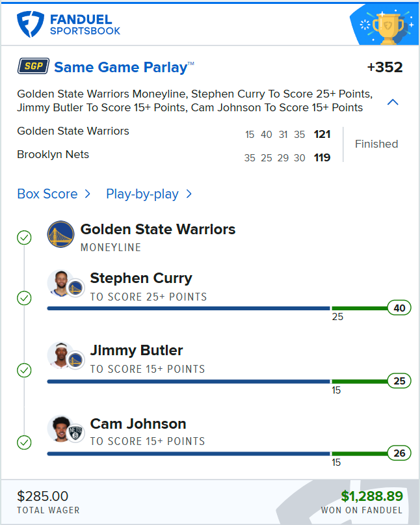The width and height of the screenshot is (420, 525).
Task: Click the +352 odds value
Action: (384, 67)
